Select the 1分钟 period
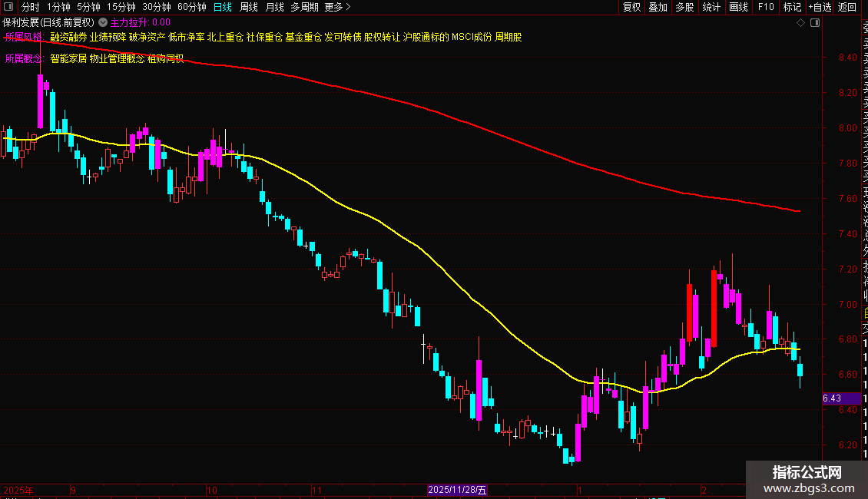This screenshot has height=499, width=868. click(58, 7)
